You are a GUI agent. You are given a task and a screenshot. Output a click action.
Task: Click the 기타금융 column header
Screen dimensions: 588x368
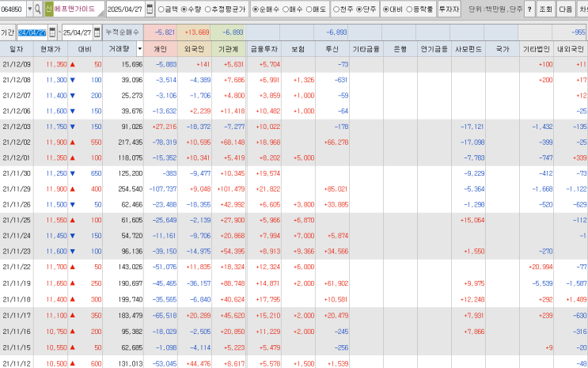click(366, 49)
